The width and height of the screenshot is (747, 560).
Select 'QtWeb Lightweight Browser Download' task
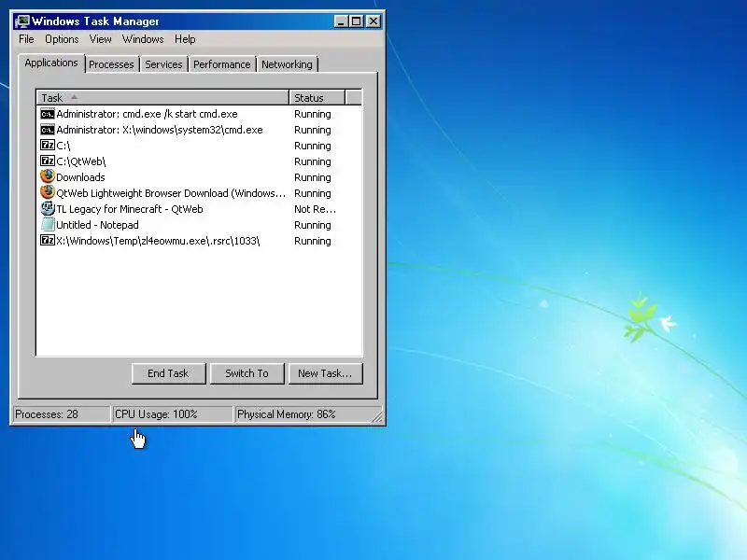pos(171,193)
